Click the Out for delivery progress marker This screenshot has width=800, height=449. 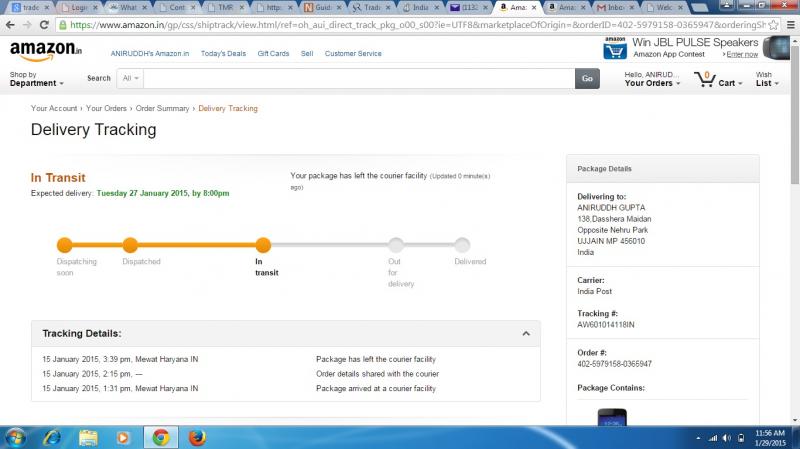pyautogui.click(x=396, y=245)
